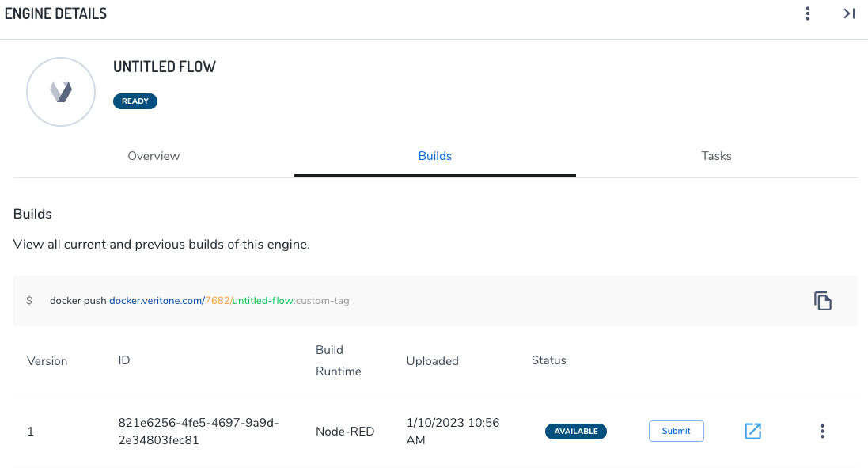Open build version 1 in new window
This screenshot has width=868, height=468.
click(752, 432)
